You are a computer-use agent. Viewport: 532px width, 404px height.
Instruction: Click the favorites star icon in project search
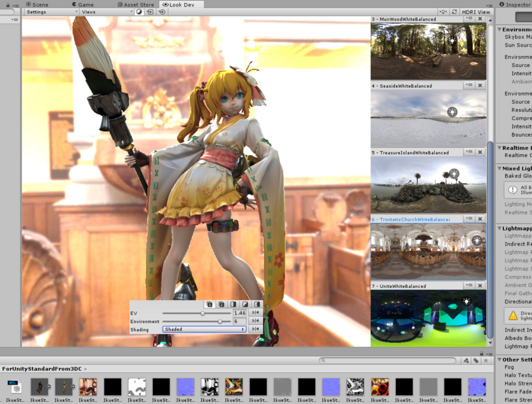486,360
